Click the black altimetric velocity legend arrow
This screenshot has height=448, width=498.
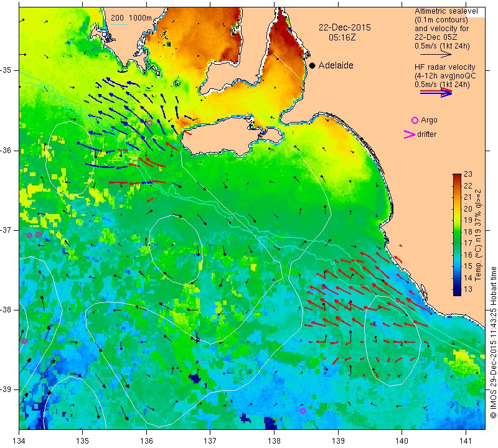pos(436,54)
